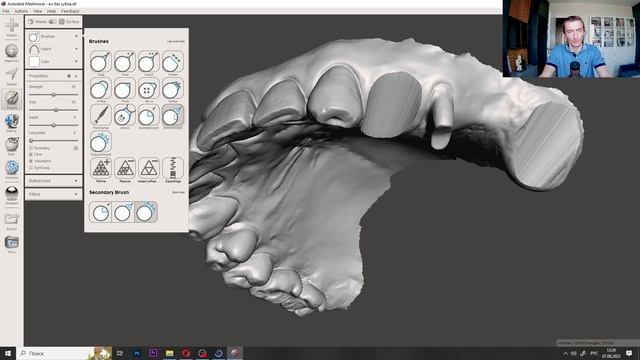
Task: Open the View menu
Action: (x=38, y=11)
